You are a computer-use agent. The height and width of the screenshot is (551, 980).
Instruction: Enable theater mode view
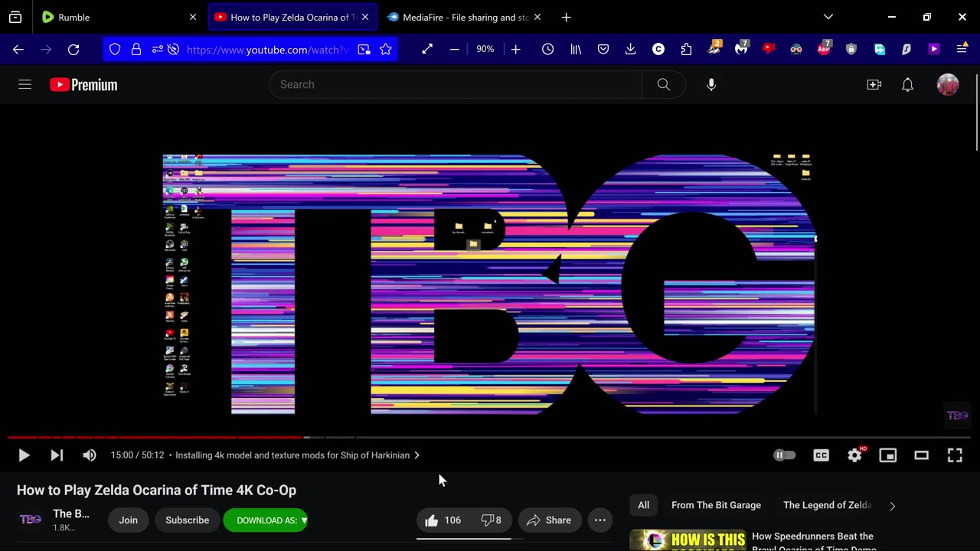click(x=922, y=455)
